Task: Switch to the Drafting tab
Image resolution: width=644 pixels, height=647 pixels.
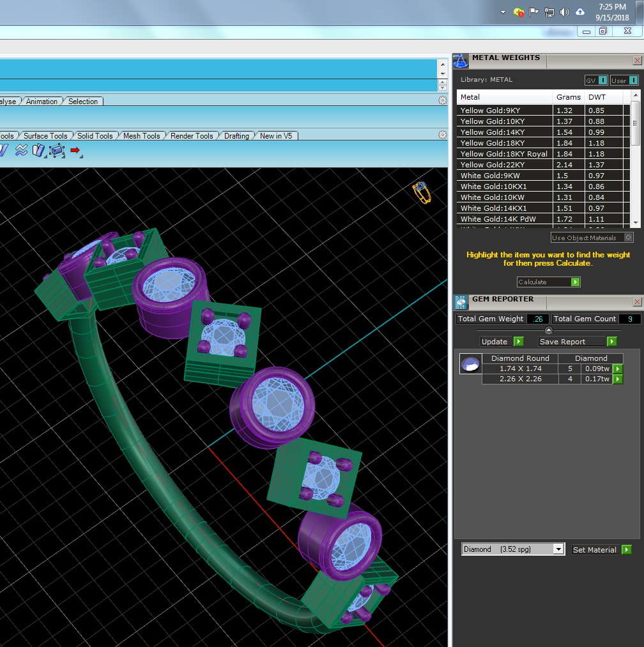Action: [236, 136]
